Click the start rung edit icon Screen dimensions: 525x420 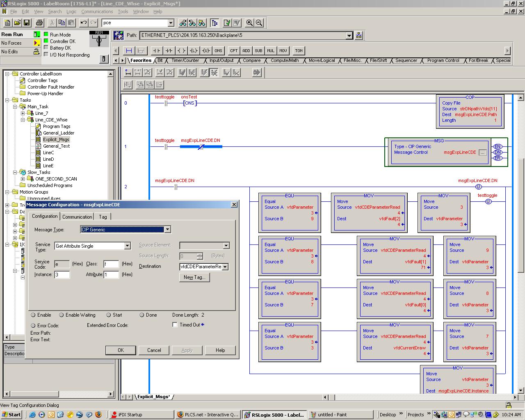(128, 73)
